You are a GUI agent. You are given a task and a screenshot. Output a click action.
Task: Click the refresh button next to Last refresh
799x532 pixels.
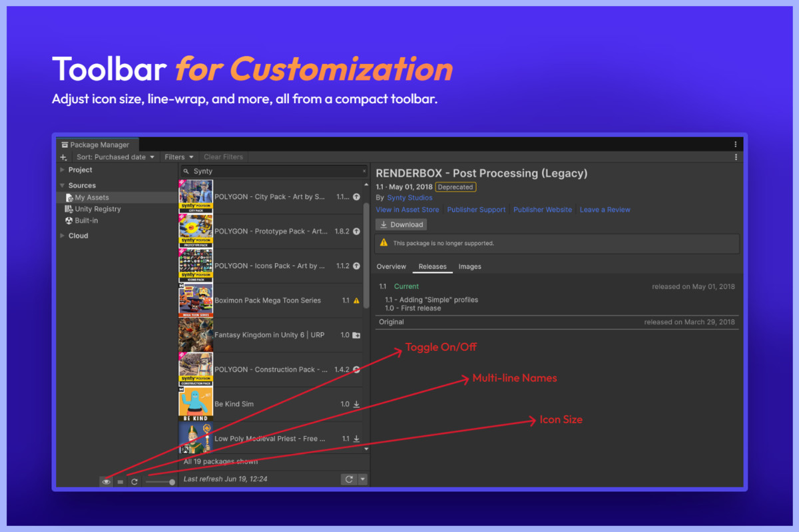pyautogui.click(x=349, y=479)
